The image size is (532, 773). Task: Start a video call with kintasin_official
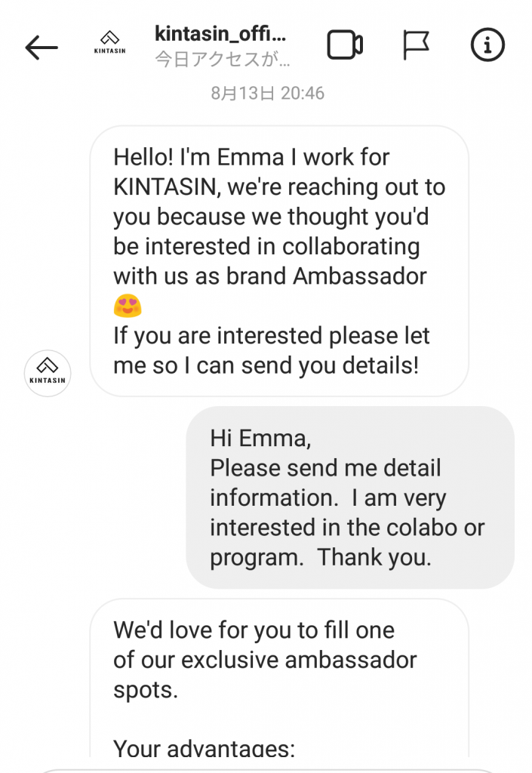coord(344,46)
